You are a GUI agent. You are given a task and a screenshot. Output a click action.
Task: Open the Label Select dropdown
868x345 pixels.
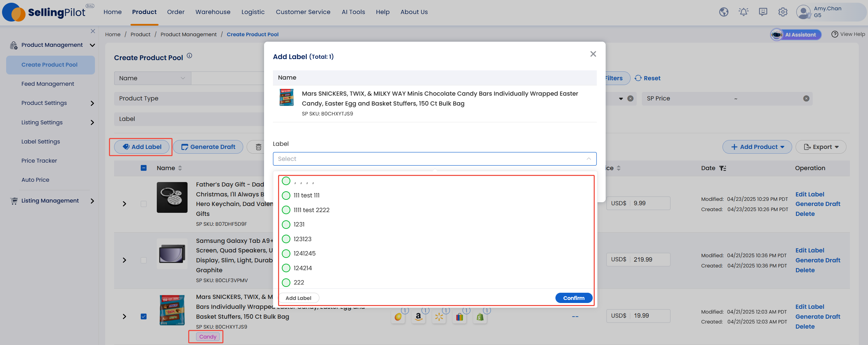(435, 159)
